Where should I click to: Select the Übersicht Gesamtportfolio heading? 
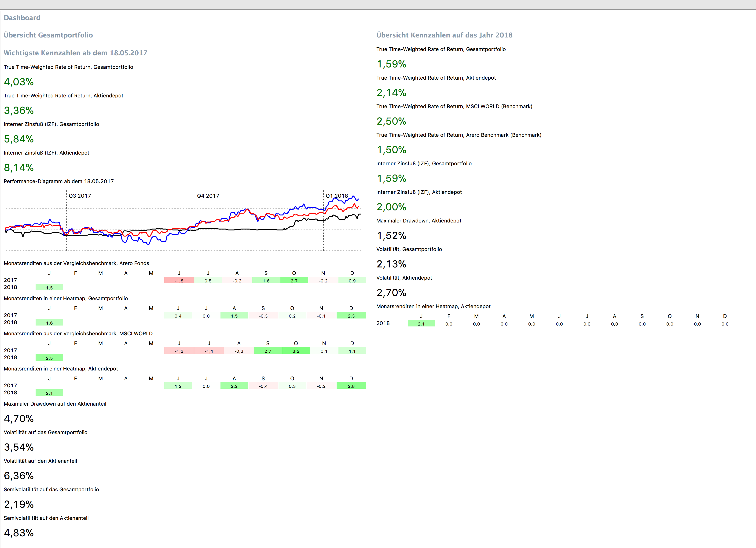[x=48, y=35]
